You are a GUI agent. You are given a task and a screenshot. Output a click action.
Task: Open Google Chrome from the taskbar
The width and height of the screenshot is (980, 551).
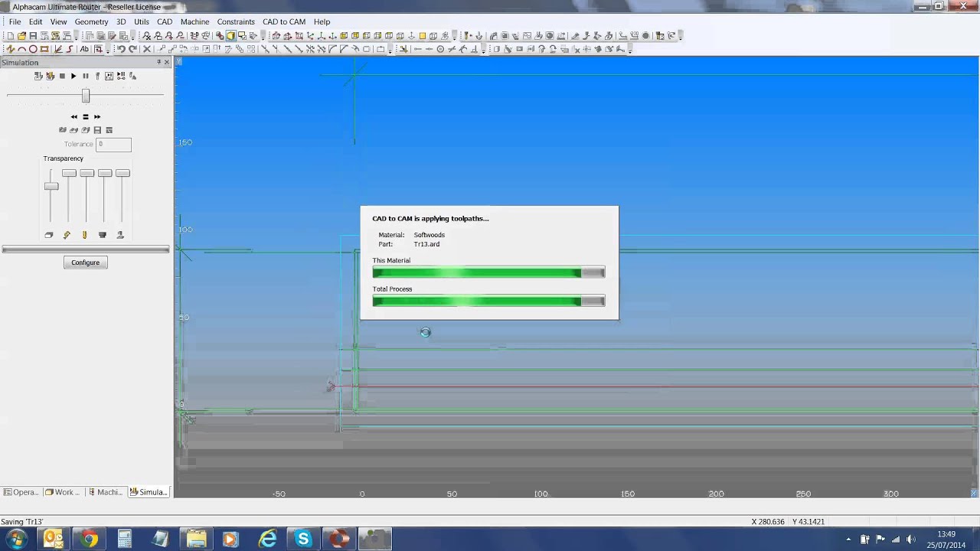pos(90,540)
